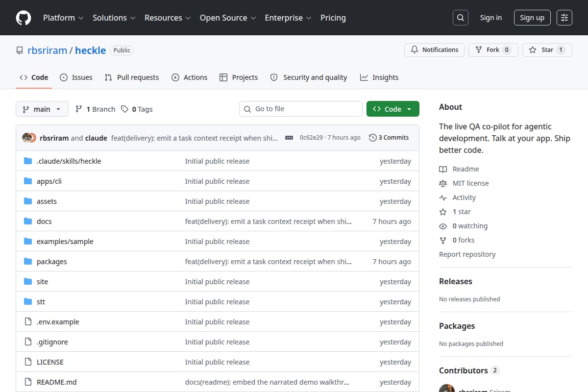This screenshot has width=588, height=392.
Task: View 1 Branch link
Action: tap(95, 109)
